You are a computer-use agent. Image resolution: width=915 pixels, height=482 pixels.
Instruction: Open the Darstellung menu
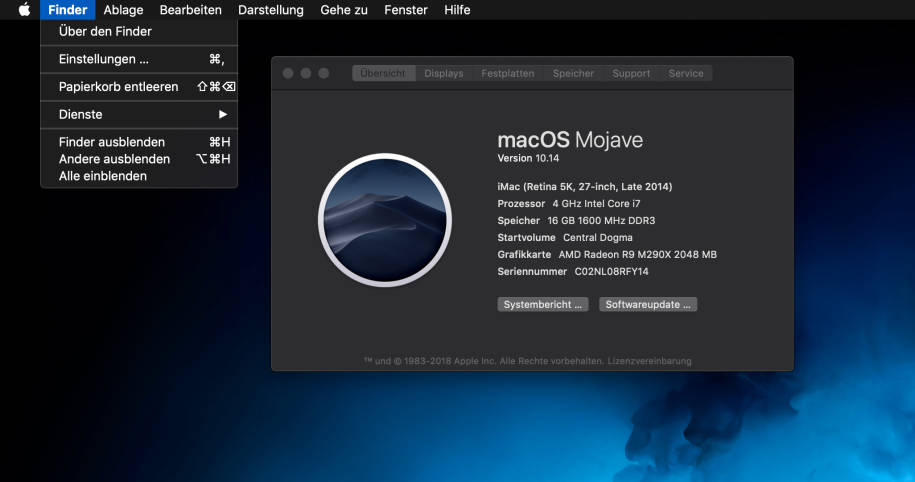coord(271,10)
